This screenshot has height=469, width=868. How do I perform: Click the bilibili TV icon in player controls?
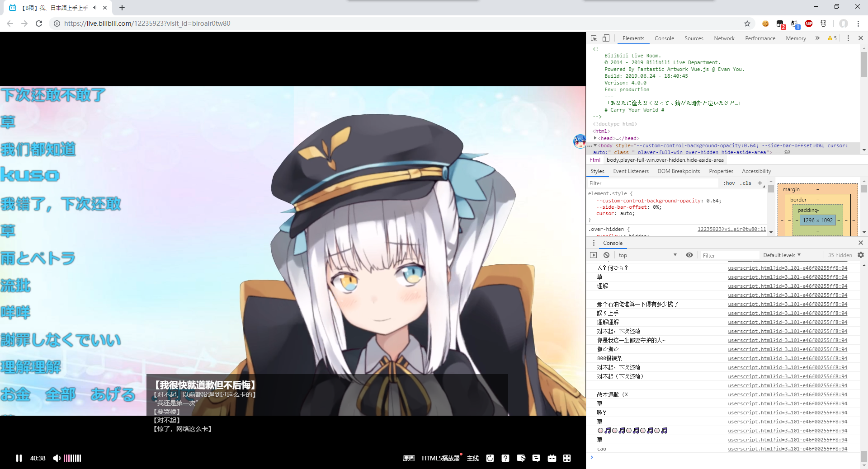552,458
